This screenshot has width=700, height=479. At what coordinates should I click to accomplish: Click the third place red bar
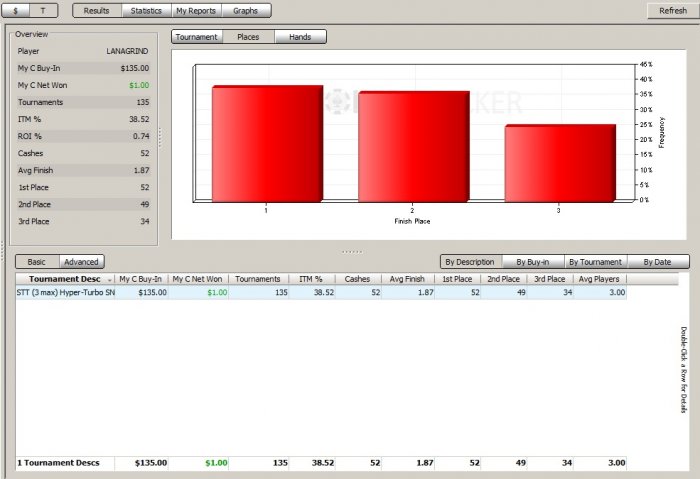(x=560, y=163)
